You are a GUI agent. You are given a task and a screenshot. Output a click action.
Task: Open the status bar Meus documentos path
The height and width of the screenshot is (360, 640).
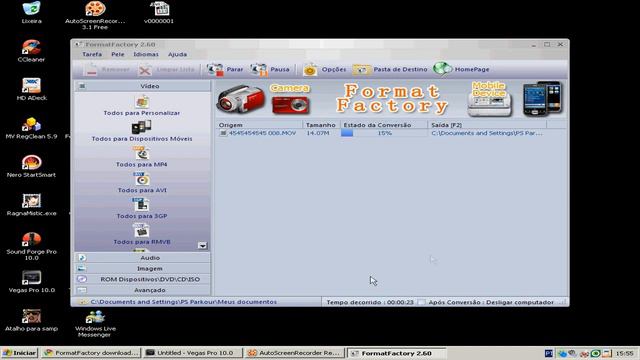183,302
